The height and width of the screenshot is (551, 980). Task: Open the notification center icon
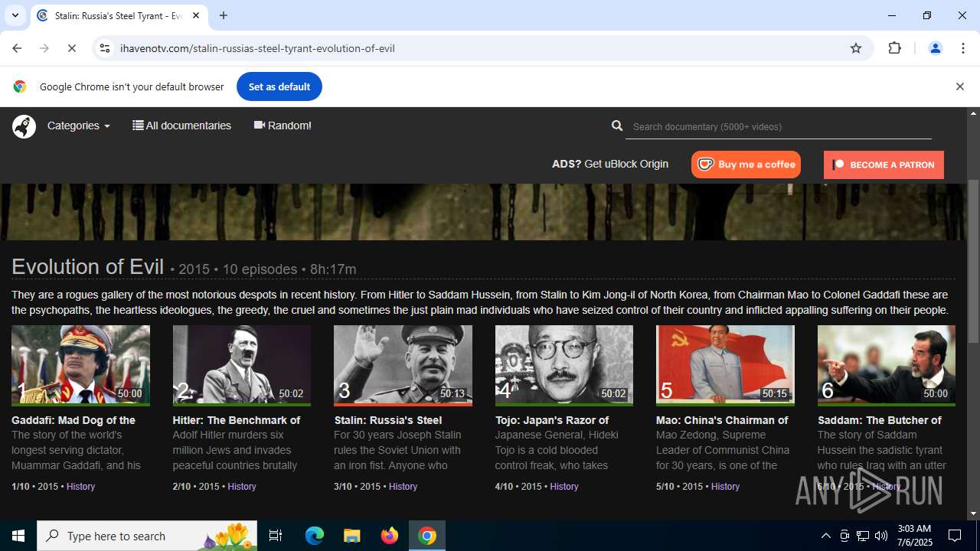955,536
